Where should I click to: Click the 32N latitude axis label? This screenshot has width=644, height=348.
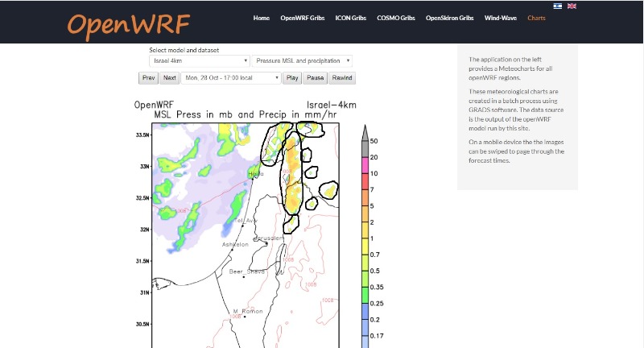click(144, 230)
